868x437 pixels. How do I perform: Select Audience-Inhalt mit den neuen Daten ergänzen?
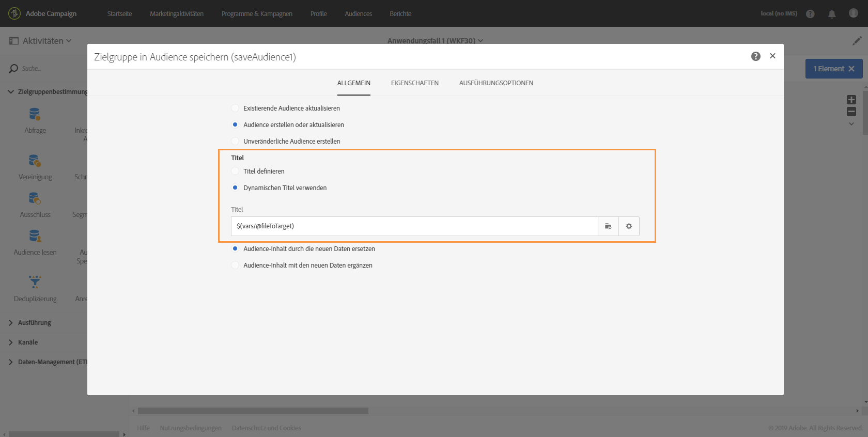tap(235, 265)
